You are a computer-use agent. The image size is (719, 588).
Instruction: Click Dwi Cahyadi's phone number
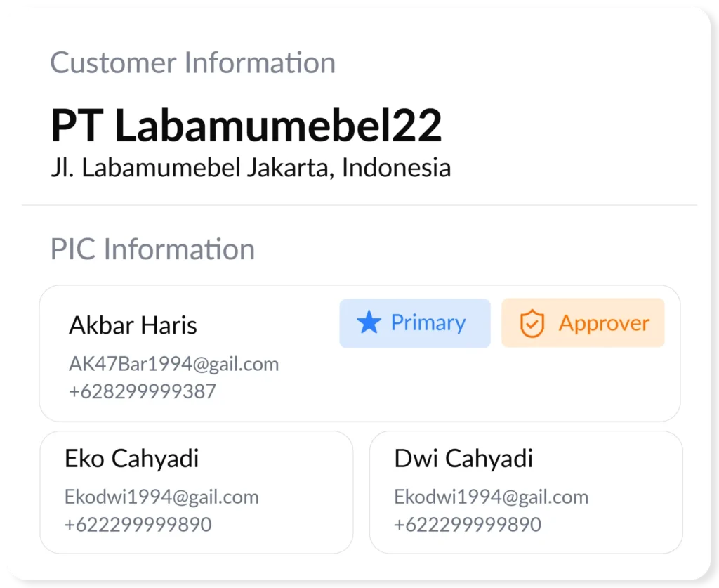(x=468, y=525)
